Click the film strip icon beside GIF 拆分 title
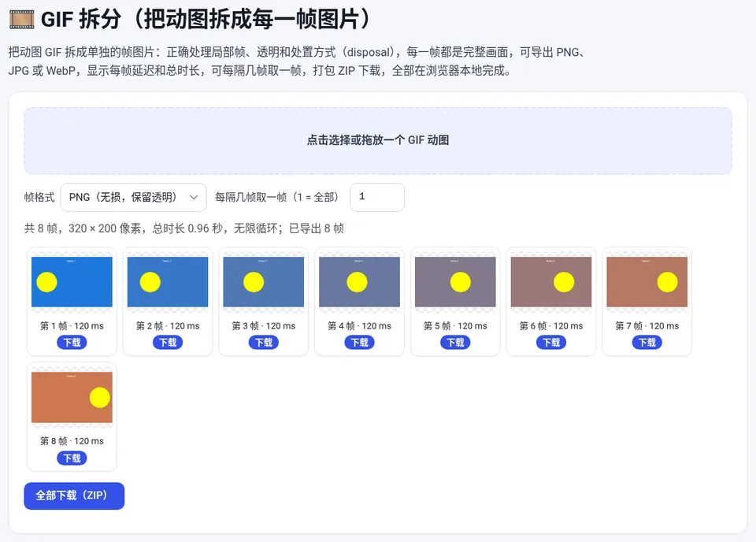Image resolution: width=756 pixels, height=542 pixels. coord(22,20)
